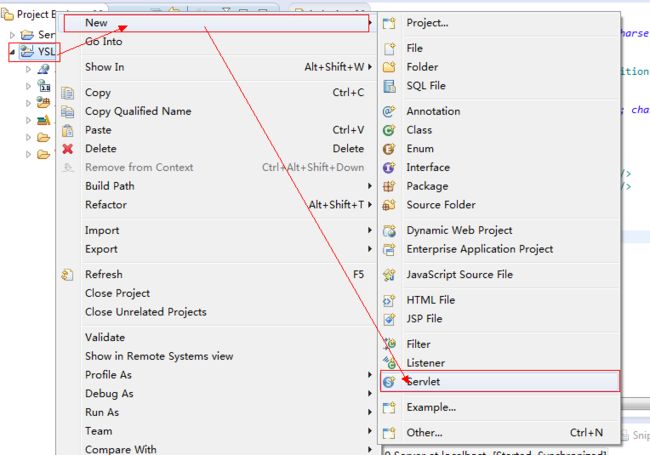Select Close Unrelated Projects
The image size is (650, 455).
tap(216, 312)
